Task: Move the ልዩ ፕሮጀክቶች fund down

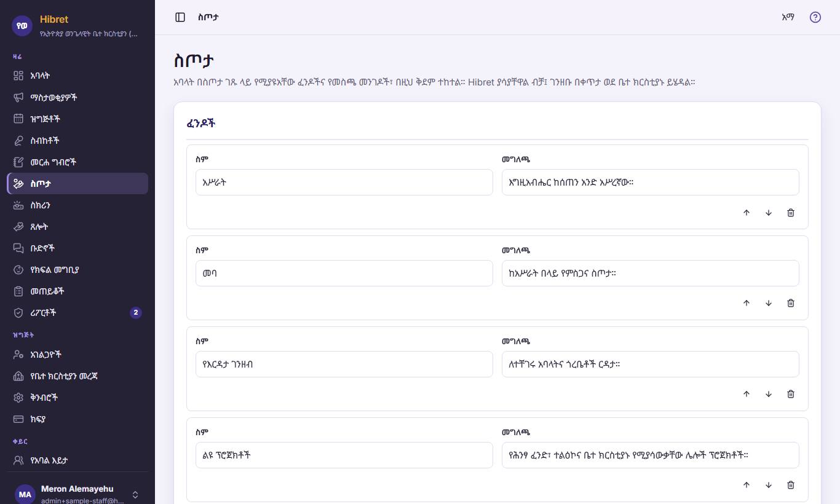Action: (x=769, y=485)
